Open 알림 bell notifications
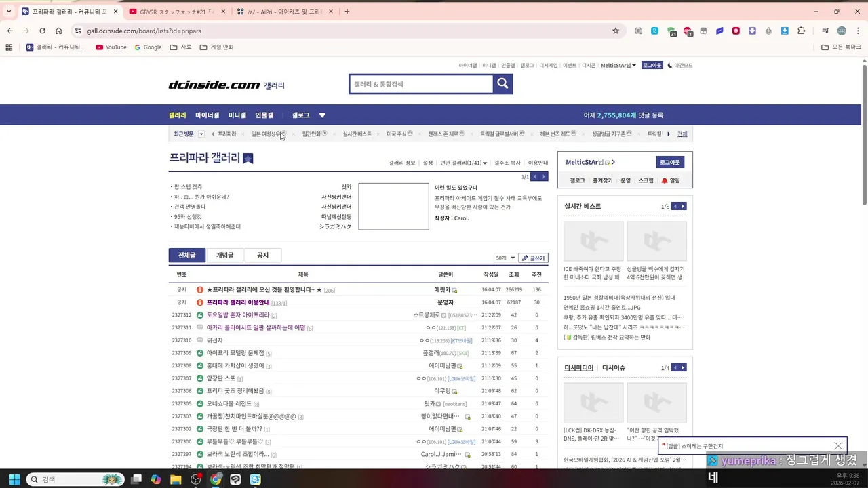Viewport: 868px width, 488px height. [x=670, y=181]
